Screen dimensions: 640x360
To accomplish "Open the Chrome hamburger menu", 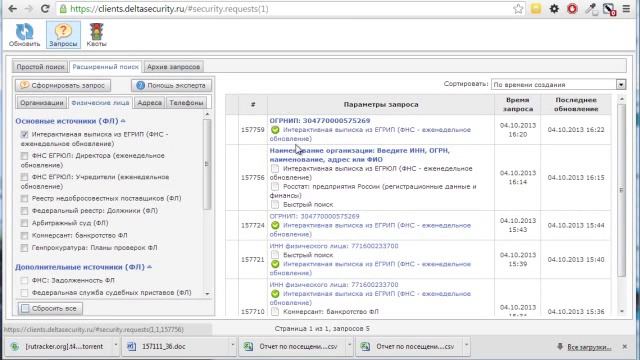I will (x=626, y=9).
